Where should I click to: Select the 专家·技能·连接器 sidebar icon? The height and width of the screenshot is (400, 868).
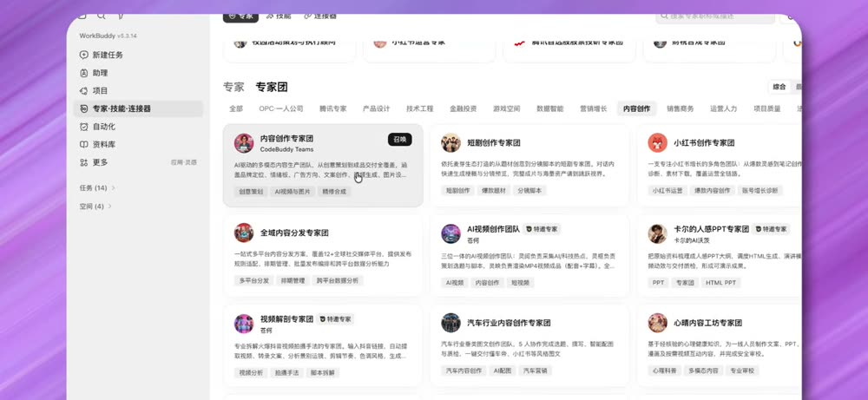click(x=83, y=109)
